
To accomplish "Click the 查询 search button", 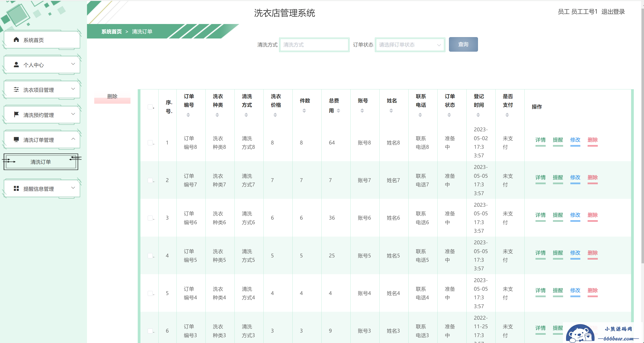I will click(x=463, y=44).
